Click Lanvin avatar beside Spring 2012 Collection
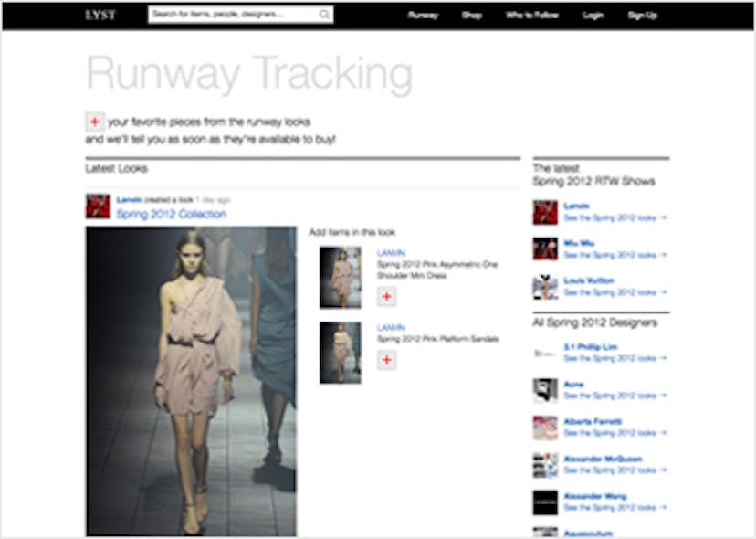Image resolution: width=756 pixels, height=539 pixels. pos(98,206)
